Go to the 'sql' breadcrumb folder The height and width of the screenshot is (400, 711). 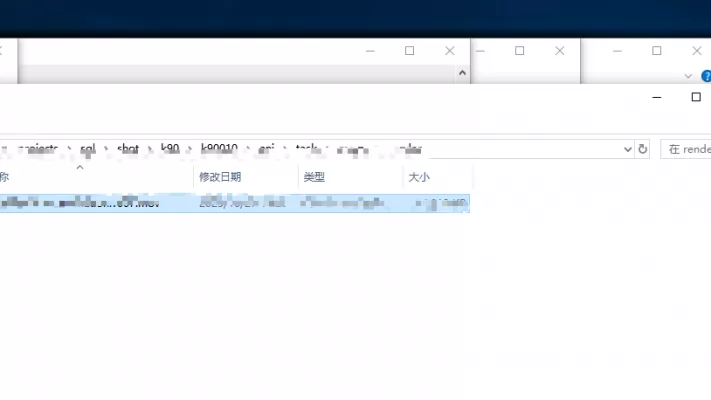pos(88,148)
